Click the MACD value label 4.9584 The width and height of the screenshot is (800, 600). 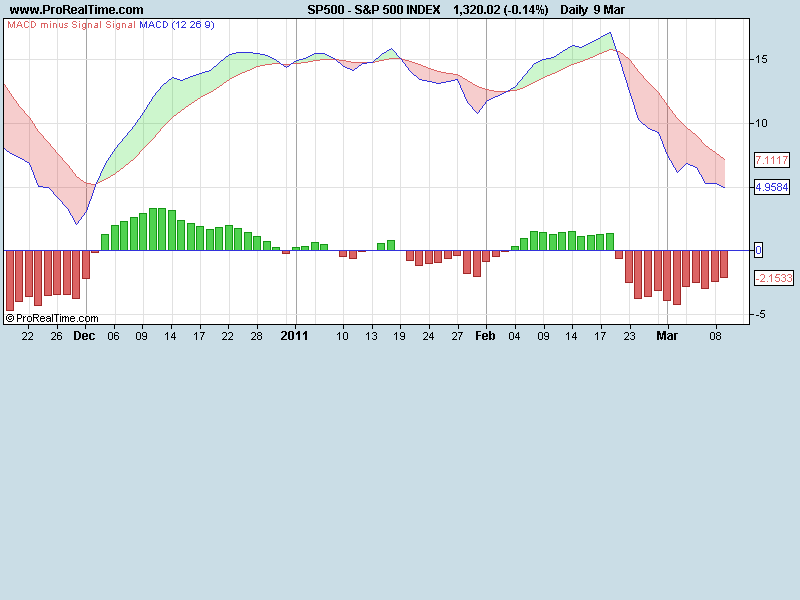click(x=772, y=187)
